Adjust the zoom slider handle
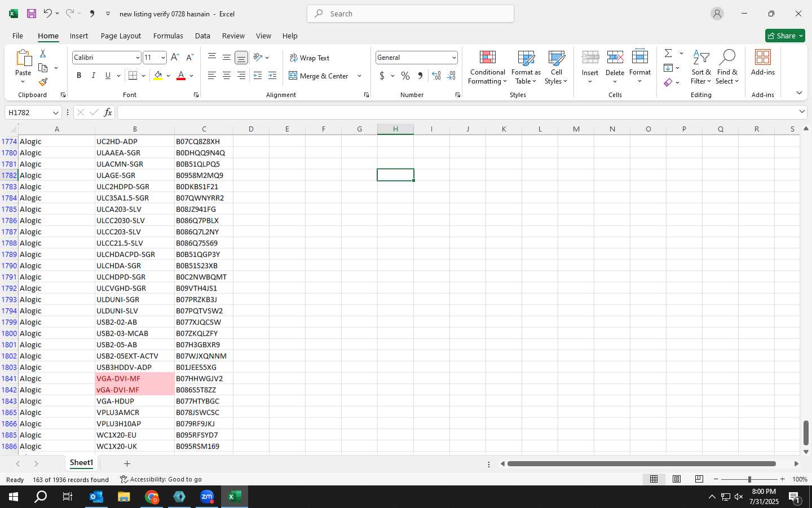 coord(749,479)
